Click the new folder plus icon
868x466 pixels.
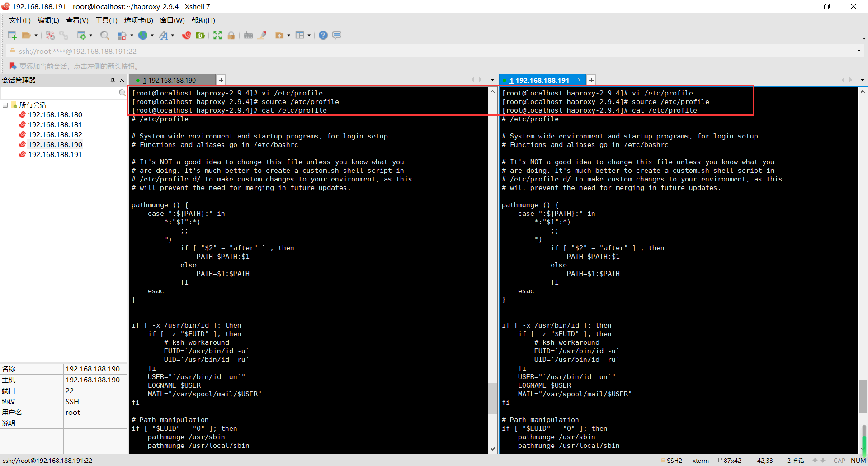[279, 35]
